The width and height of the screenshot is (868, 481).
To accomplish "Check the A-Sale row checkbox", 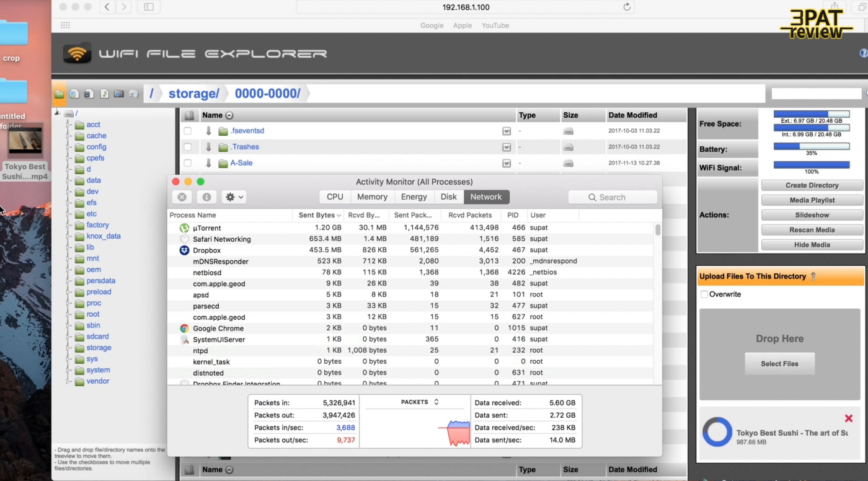I will [187, 163].
